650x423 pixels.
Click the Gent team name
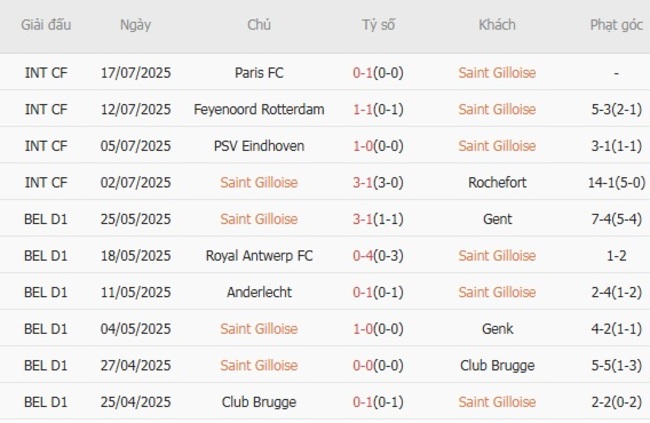(497, 219)
